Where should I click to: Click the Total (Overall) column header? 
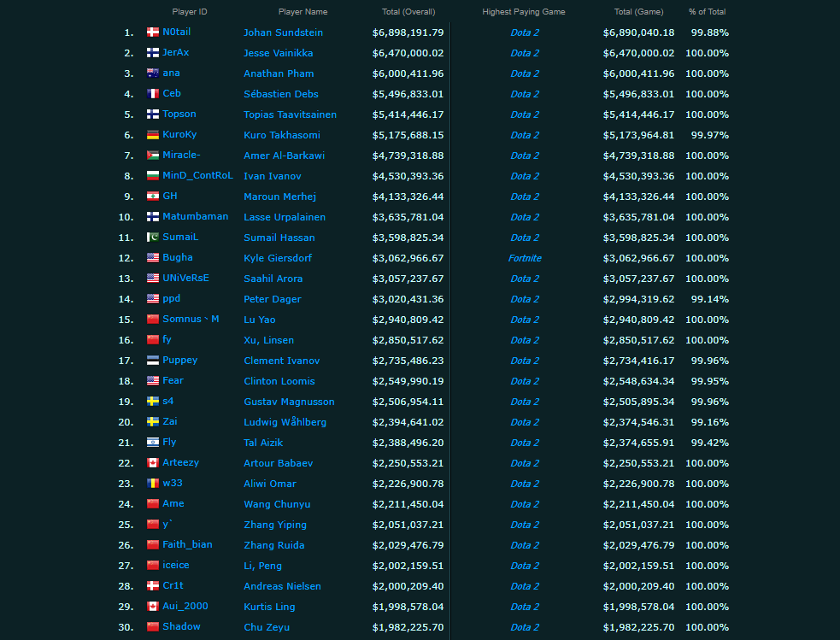click(x=408, y=12)
